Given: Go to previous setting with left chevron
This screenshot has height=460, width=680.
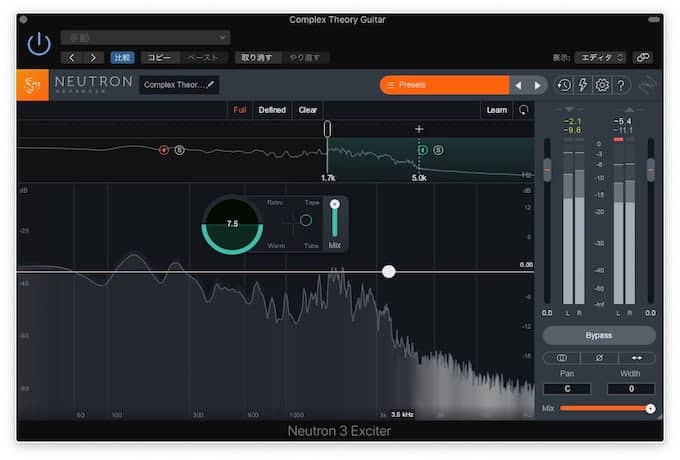Looking at the screenshot, I should (72, 58).
